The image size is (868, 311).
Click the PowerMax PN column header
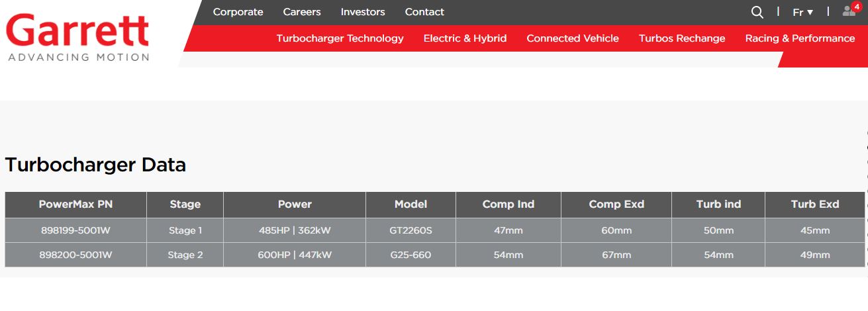(x=75, y=204)
